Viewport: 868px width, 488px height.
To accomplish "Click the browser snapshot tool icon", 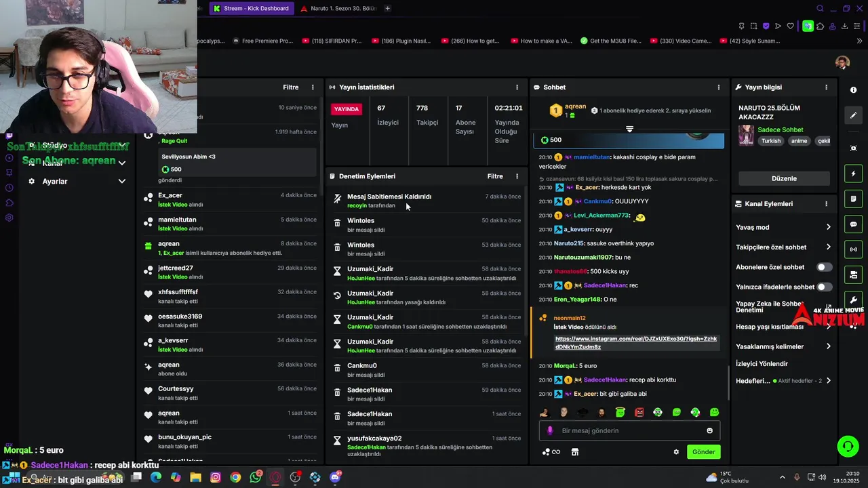I will pos(753,26).
